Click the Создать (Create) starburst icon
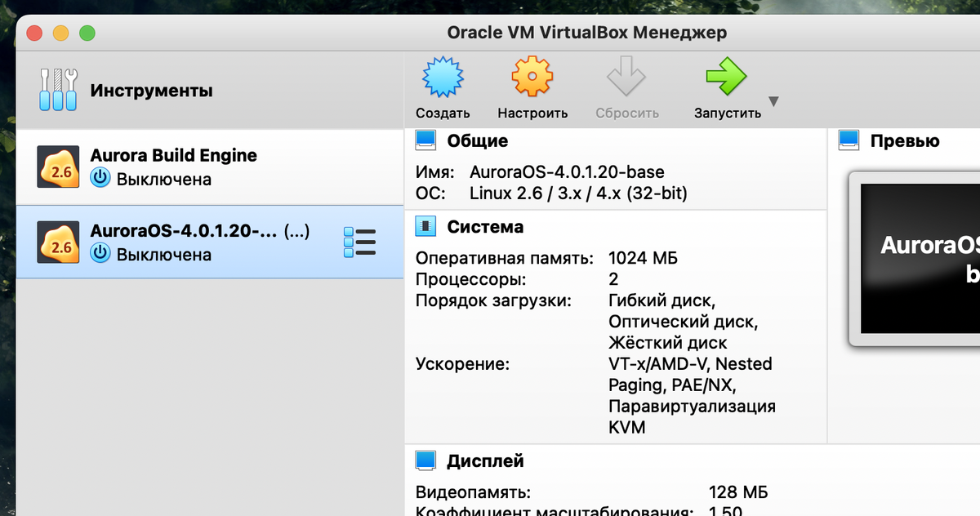The height and width of the screenshot is (516, 980). (443, 78)
